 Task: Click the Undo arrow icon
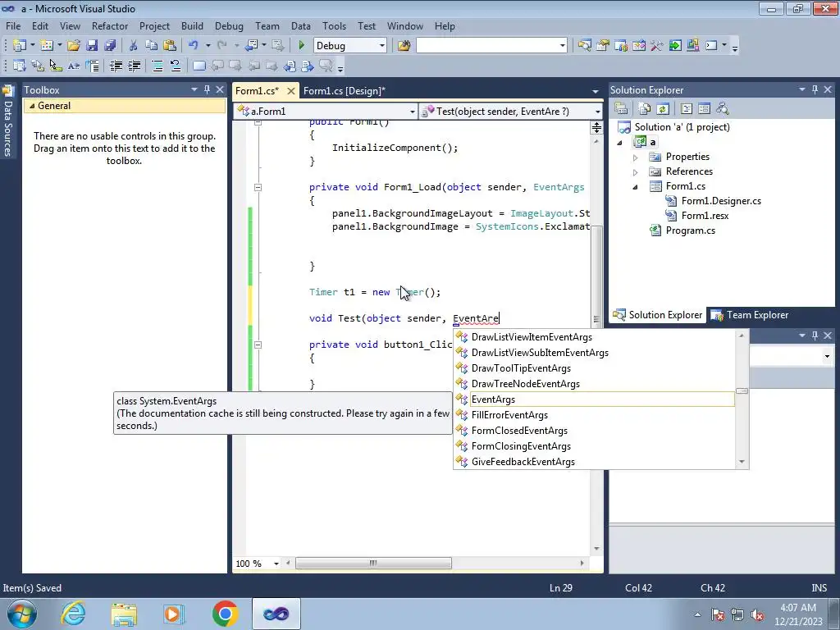(x=194, y=46)
